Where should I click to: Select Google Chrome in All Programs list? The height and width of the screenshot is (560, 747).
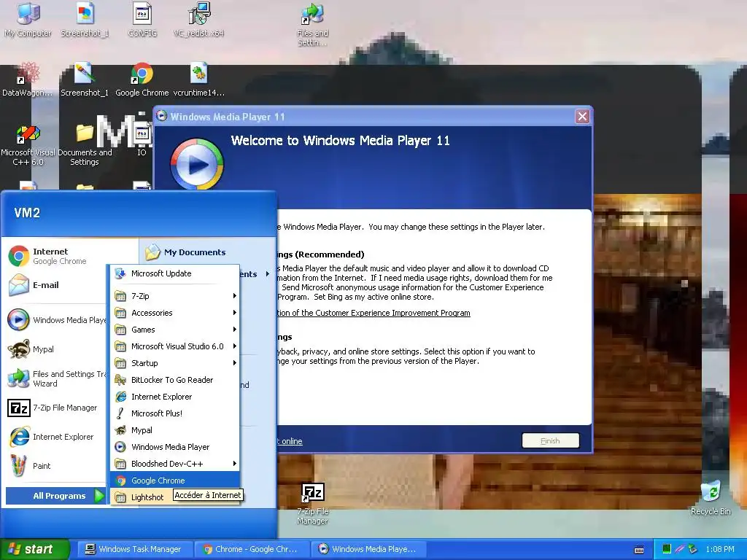click(x=175, y=480)
